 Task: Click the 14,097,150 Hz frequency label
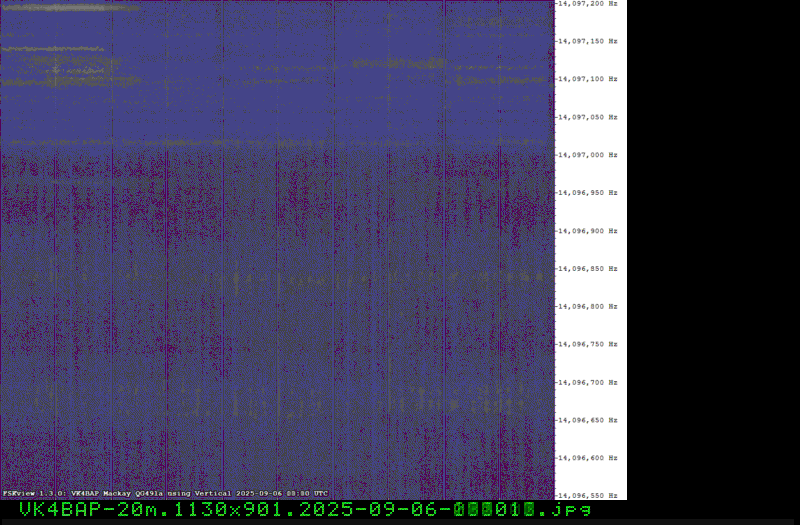point(588,41)
